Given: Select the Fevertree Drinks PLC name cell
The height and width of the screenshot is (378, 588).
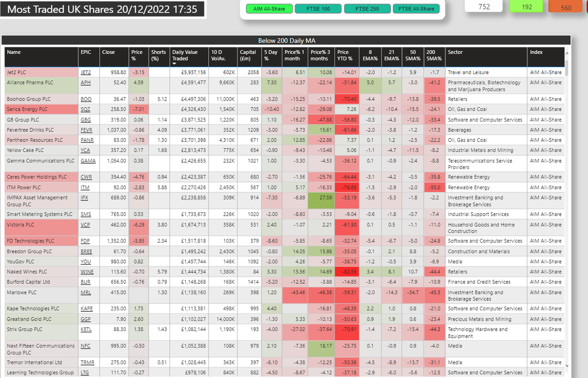Looking at the screenshot, I should pos(41,130).
